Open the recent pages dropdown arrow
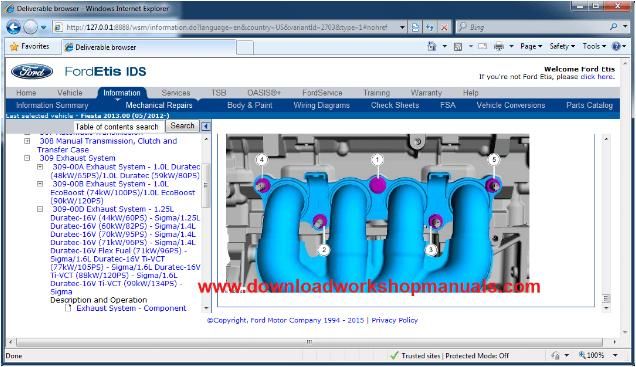Viewport: 636px width, 367px height. pos(43,28)
